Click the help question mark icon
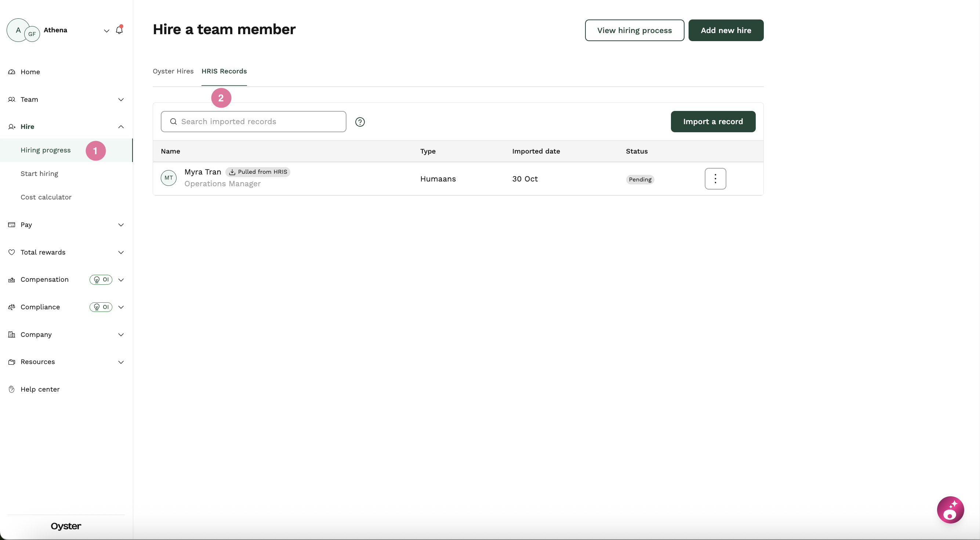 coord(360,122)
